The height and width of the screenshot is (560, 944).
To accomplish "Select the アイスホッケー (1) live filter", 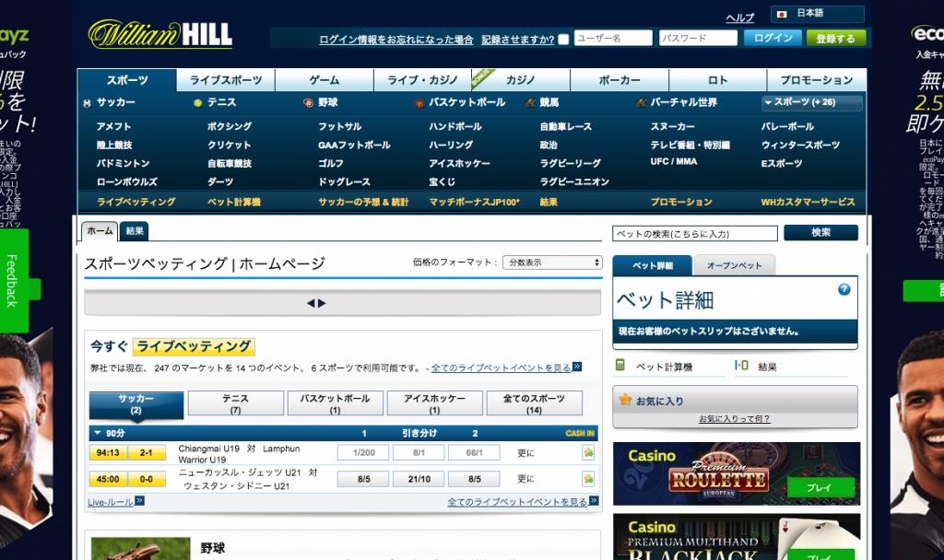I will pos(434,403).
